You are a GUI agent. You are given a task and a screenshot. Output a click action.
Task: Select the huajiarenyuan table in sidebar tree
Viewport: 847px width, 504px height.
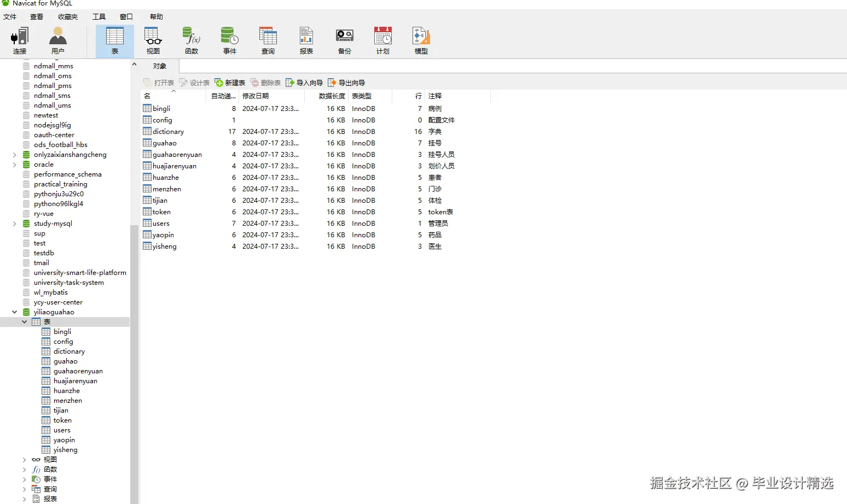(76, 381)
